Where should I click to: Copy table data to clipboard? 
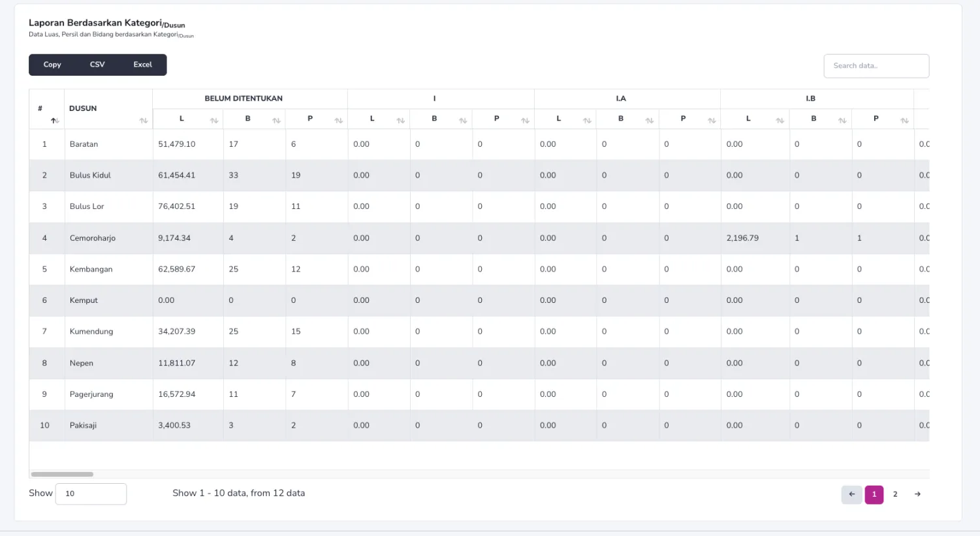click(x=52, y=65)
